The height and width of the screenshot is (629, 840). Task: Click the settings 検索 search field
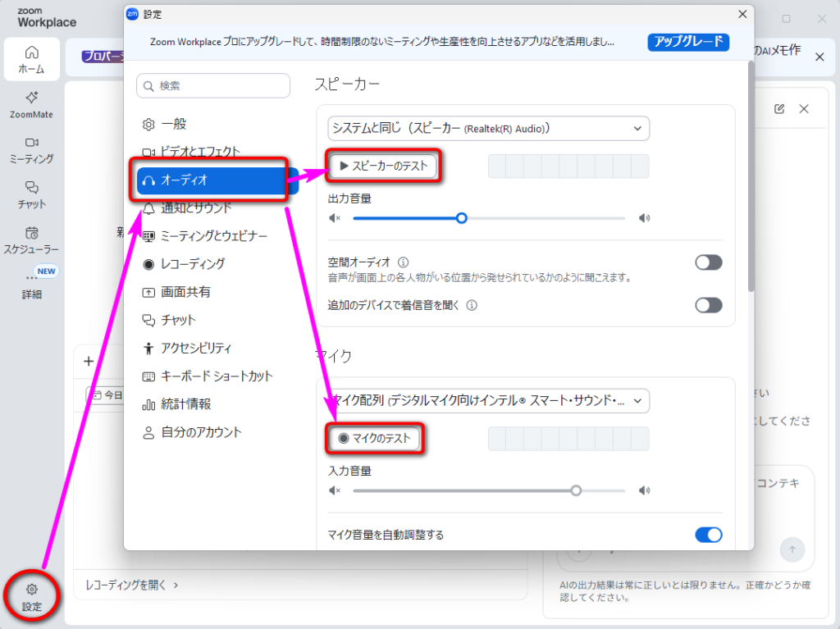[x=213, y=86]
